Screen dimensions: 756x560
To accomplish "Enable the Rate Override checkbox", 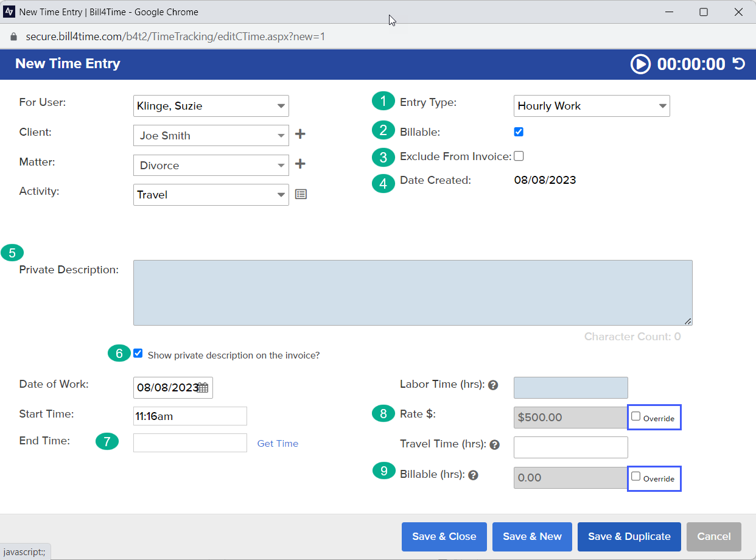I will point(636,417).
